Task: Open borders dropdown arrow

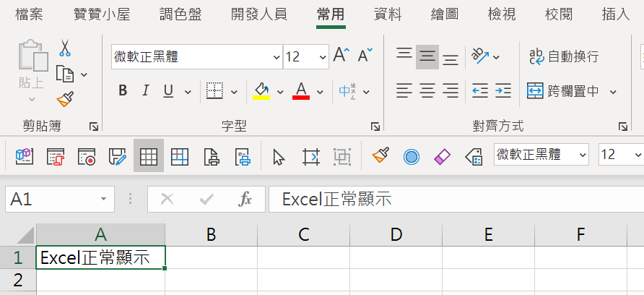Action: pyautogui.click(x=234, y=92)
